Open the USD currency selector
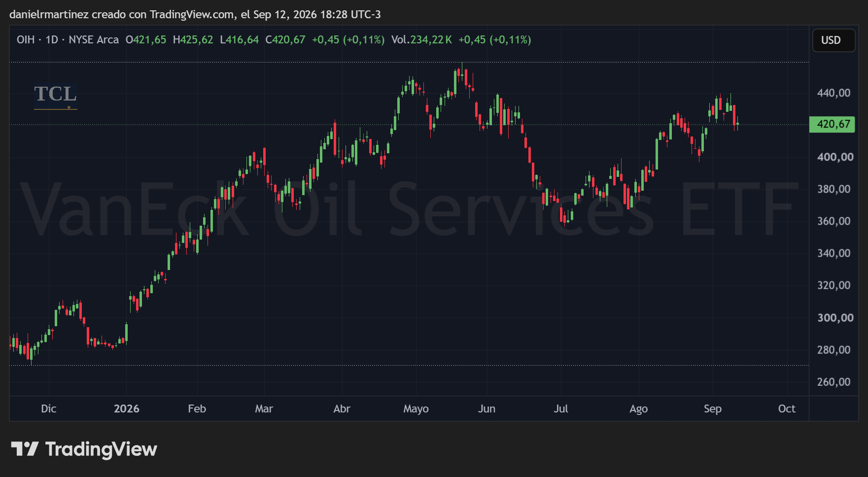Viewport: 868px width, 477px height. click(x=833, y=40)
